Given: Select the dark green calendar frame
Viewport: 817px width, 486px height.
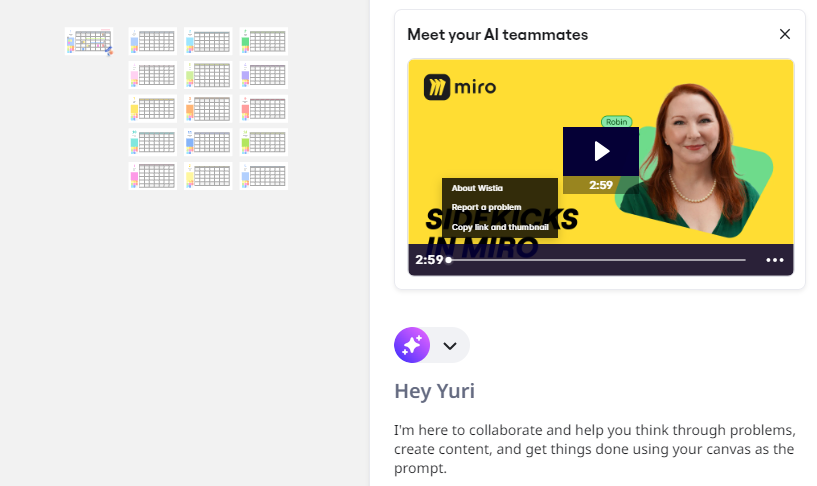Looking at the screenshot, I should [x=264, y=41].
